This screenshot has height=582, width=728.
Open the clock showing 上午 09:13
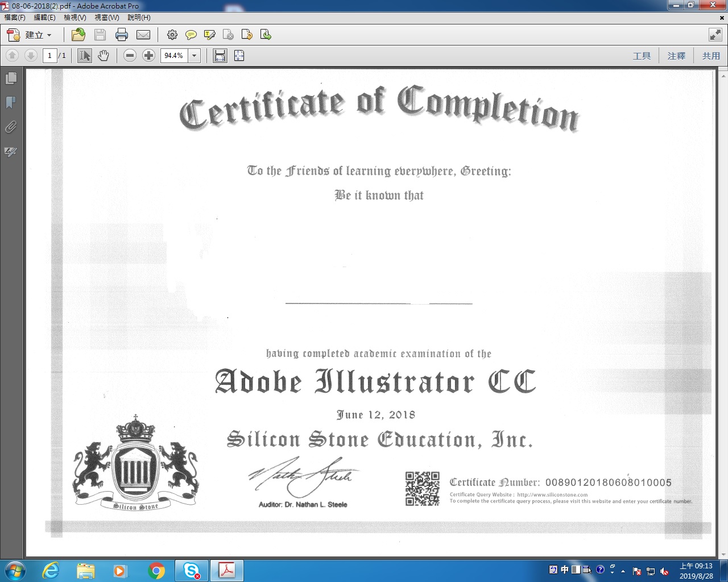click(696, 571)
